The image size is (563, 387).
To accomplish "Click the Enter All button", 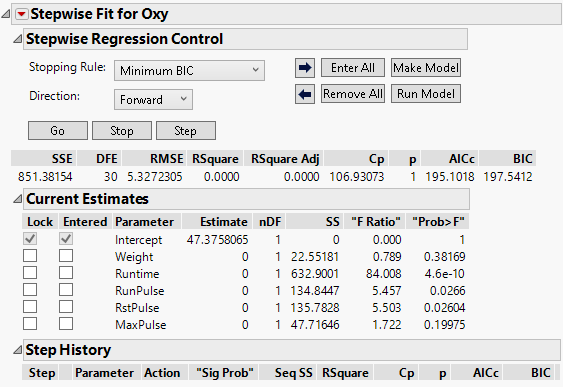I will point(353,68).
